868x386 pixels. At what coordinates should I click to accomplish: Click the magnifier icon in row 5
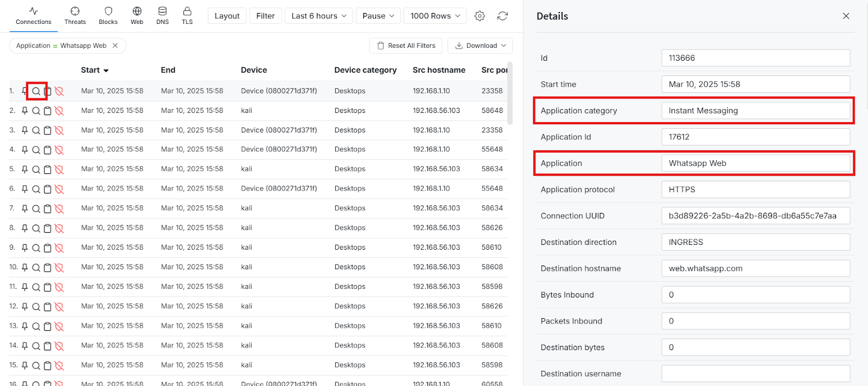coord(36,169)
